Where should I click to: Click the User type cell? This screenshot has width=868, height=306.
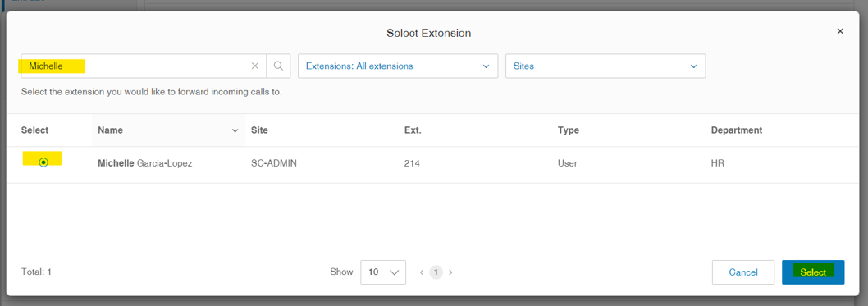point(568,163)
